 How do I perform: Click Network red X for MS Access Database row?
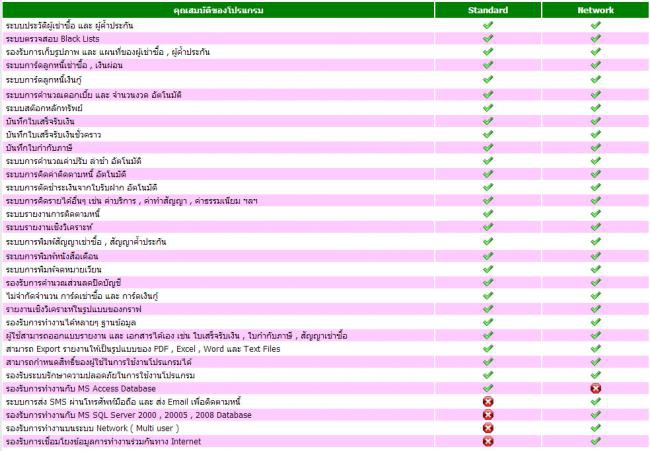coord(596,388)
